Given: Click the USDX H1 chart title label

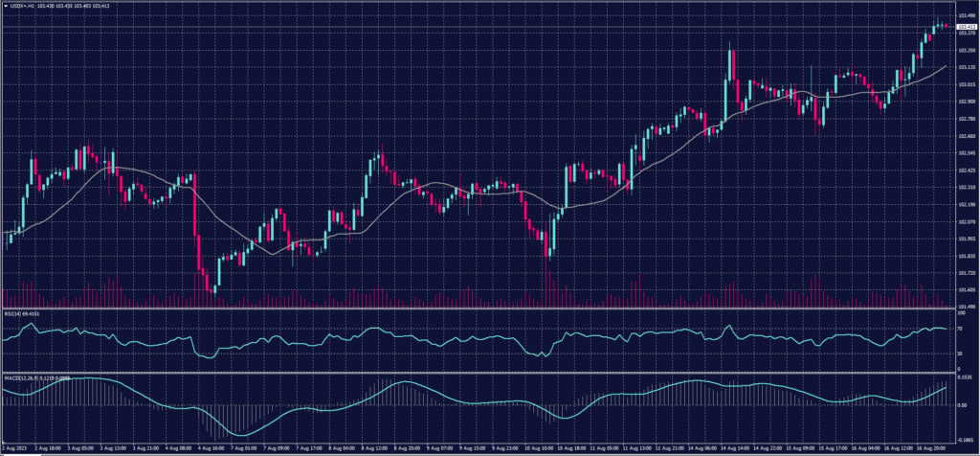Looking at the screenshot, I should [23, 7].
